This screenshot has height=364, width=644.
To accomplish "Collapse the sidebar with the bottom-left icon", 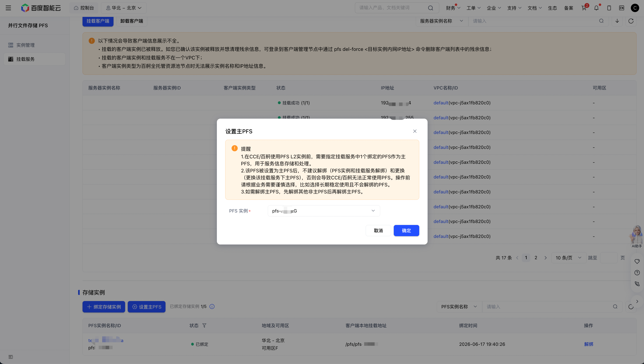I will click(x=11, y=357).
